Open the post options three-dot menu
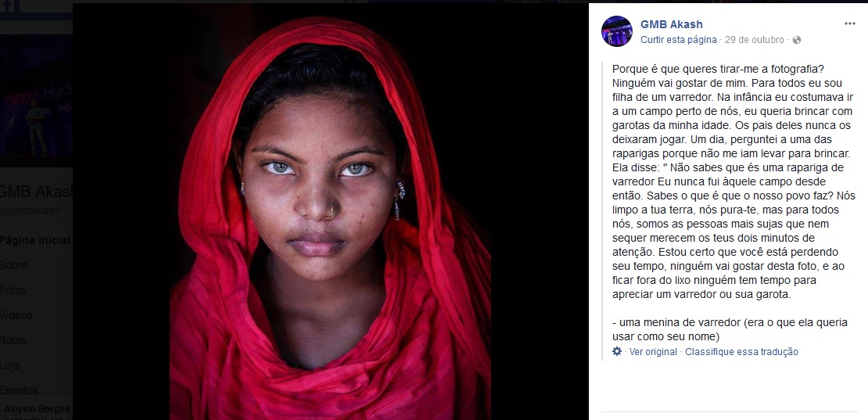Image resolution: width=868 pixels, height=420 pixels. point(850,23)
